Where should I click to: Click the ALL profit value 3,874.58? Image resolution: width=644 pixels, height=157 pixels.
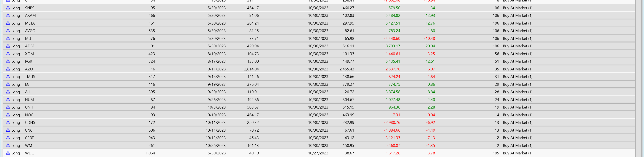pyautogui.click(x=393, y=92)
